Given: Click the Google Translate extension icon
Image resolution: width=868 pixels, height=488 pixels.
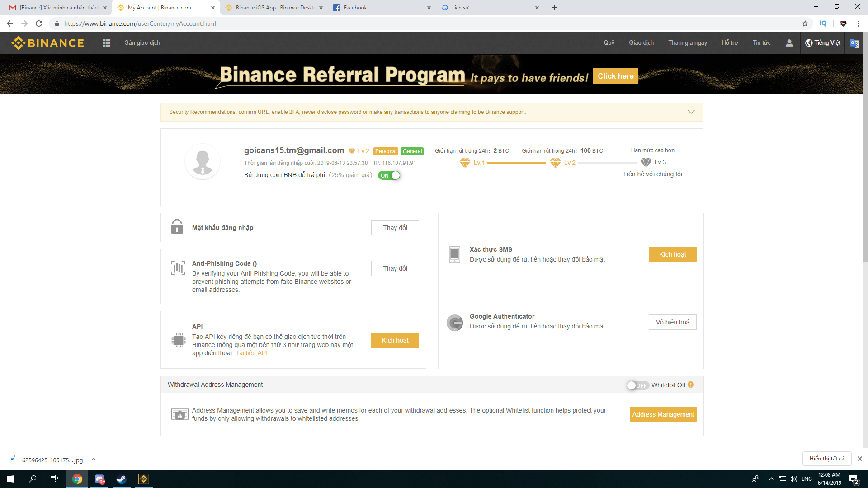Looking at the screenshot, I should click(854, 43).
